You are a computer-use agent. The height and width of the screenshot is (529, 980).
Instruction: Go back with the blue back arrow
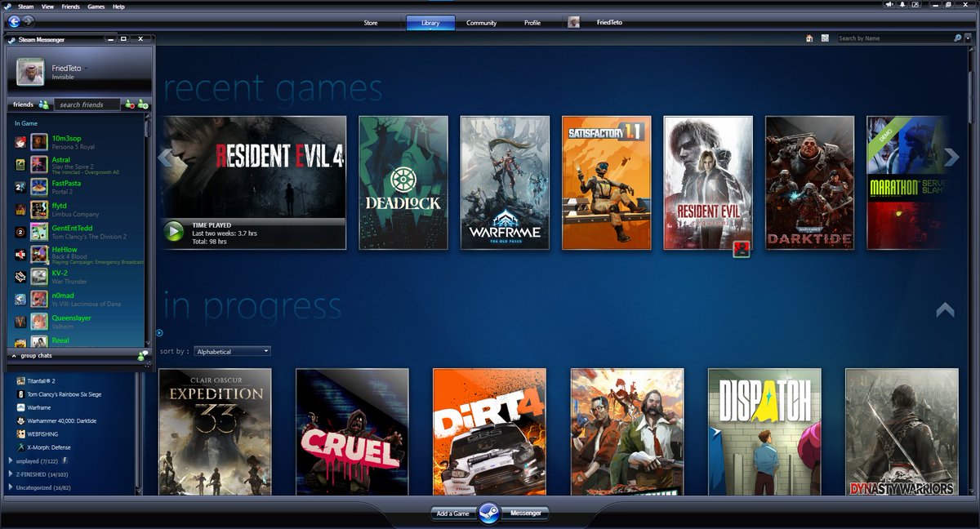pos(14,21)
